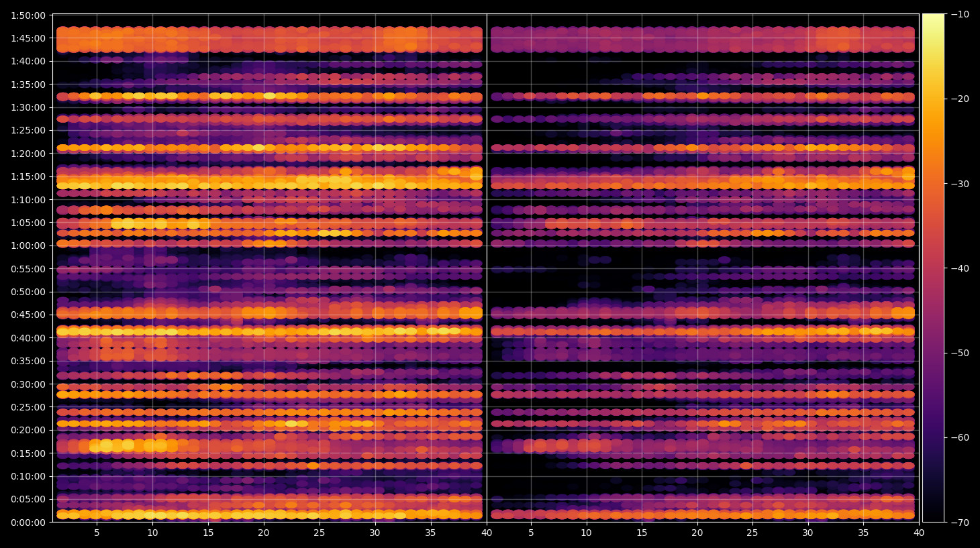
Task: Click x-axis label 5 under left heatmap
Action: tap(97, 533)
